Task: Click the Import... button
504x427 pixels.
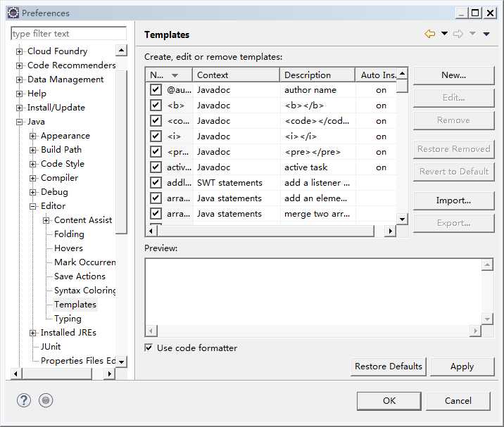Action: [453, 200]
